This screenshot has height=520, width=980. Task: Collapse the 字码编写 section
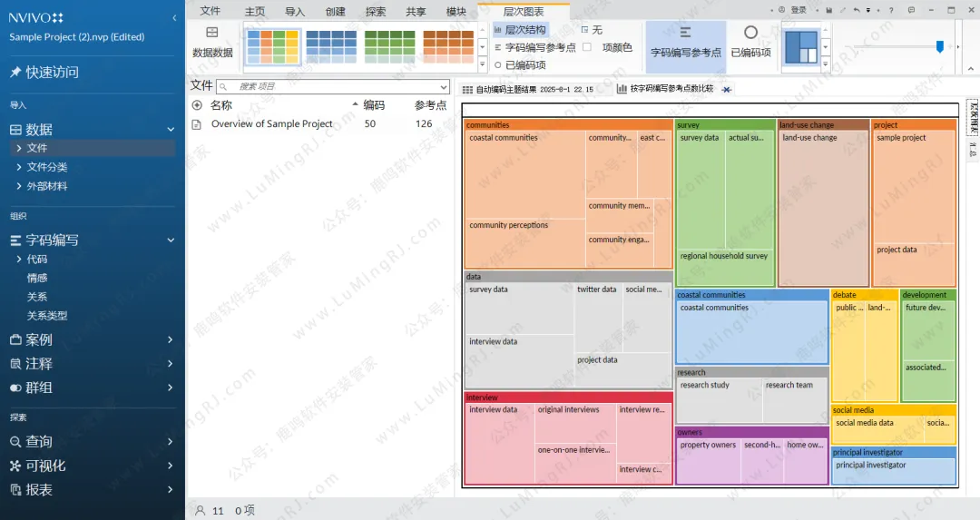click(x=171, y=240)
